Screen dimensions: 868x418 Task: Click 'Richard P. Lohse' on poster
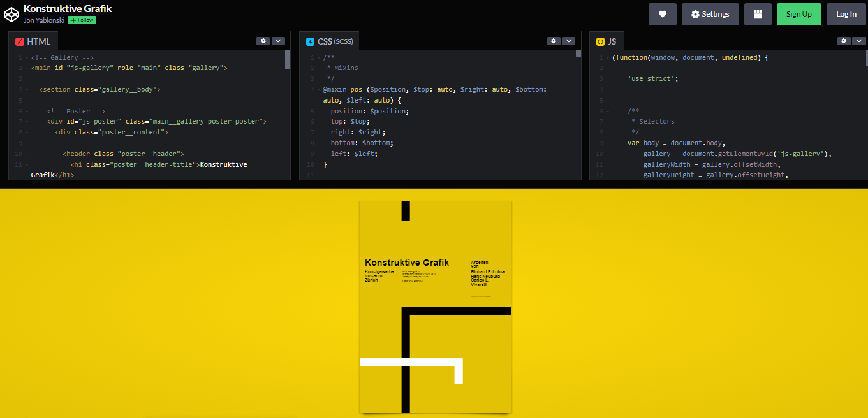click(x=488, y=272)
